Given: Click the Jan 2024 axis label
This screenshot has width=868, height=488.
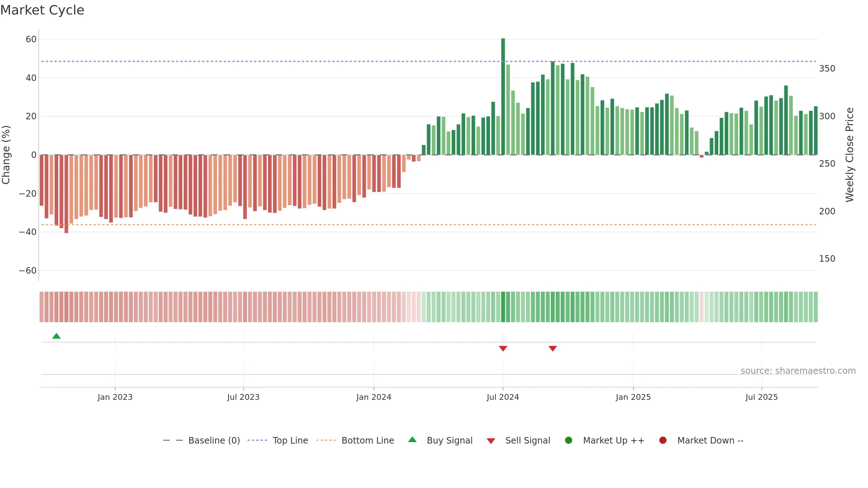Looking at the screenshot, I should point(374,397).
